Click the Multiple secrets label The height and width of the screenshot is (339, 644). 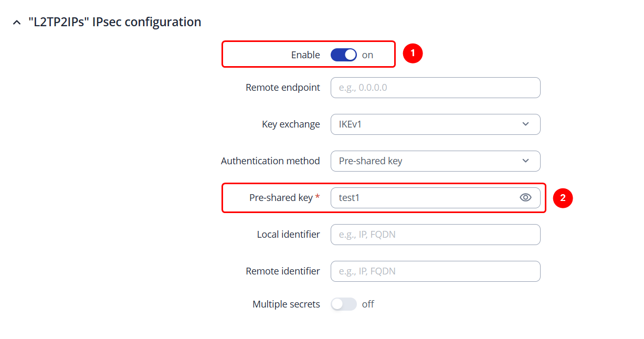pyautogui.click(x=286, y=304)
